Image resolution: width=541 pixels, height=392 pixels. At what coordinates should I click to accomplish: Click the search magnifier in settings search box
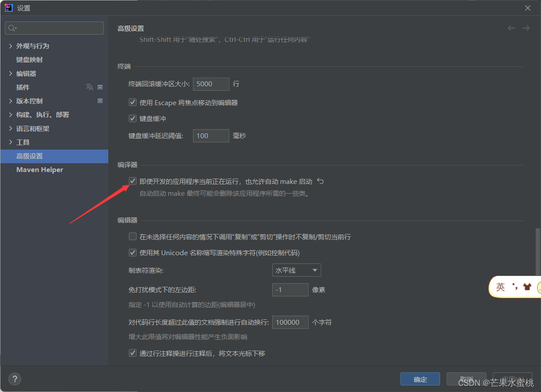pyautogui.click(x=12, y=28)
